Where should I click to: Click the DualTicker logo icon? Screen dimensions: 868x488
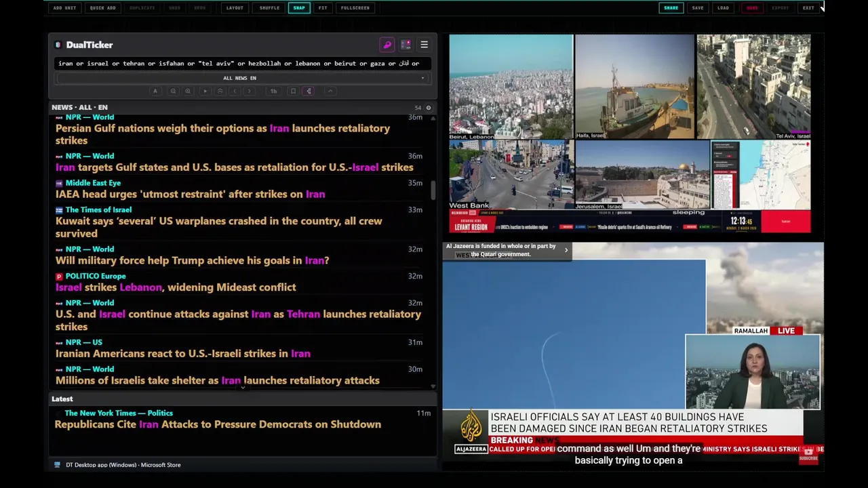pyautogui.click(x=58, y=45)
